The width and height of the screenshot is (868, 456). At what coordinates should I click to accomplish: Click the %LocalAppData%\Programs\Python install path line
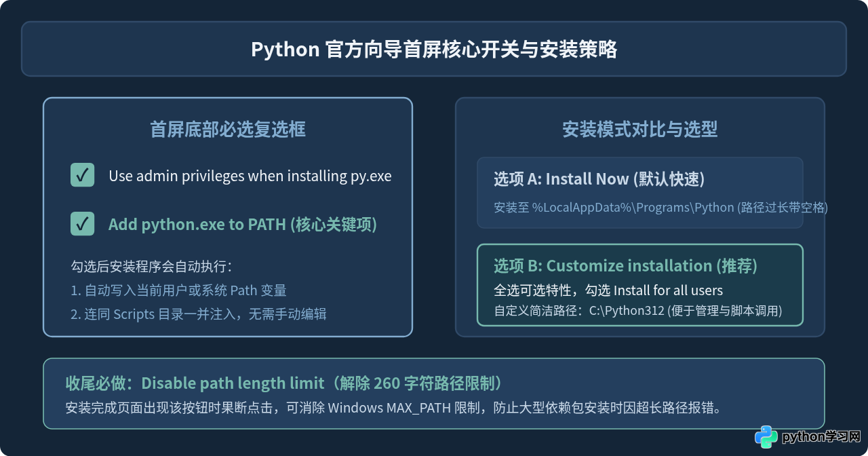click(x=661, y=208)
